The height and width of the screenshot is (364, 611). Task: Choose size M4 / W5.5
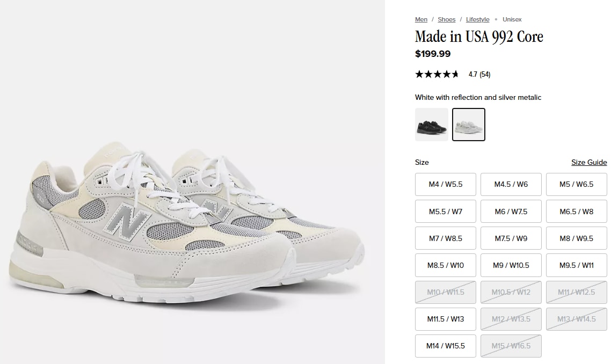coord(446,184)
